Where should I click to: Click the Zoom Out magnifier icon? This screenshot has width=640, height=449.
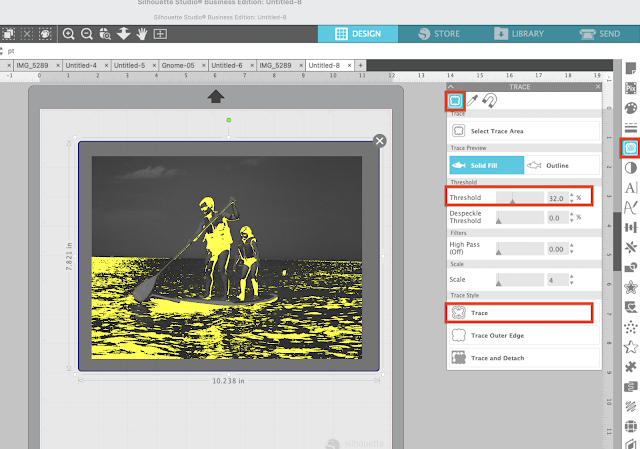pos(87,34)
